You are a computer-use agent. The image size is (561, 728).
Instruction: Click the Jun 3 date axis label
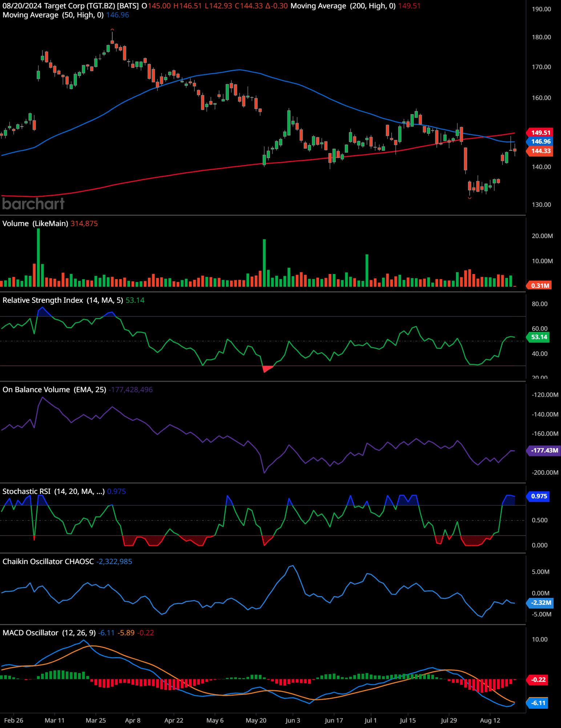point(293,720)
